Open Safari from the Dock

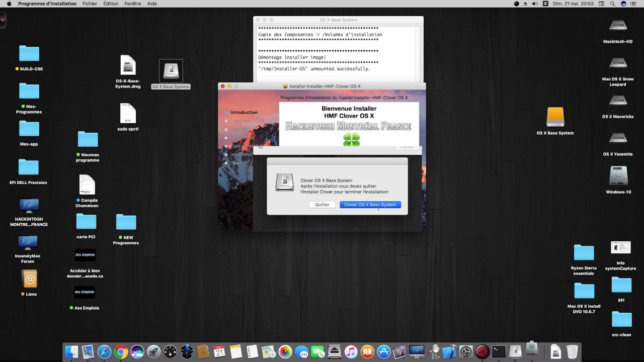(104, 351)
